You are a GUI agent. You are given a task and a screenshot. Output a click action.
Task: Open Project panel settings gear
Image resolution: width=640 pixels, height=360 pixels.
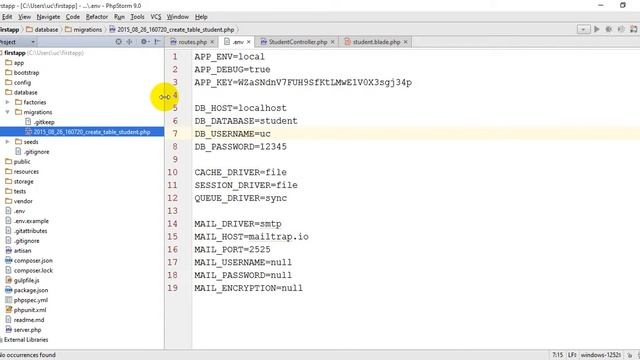click(x=144, y=42)
